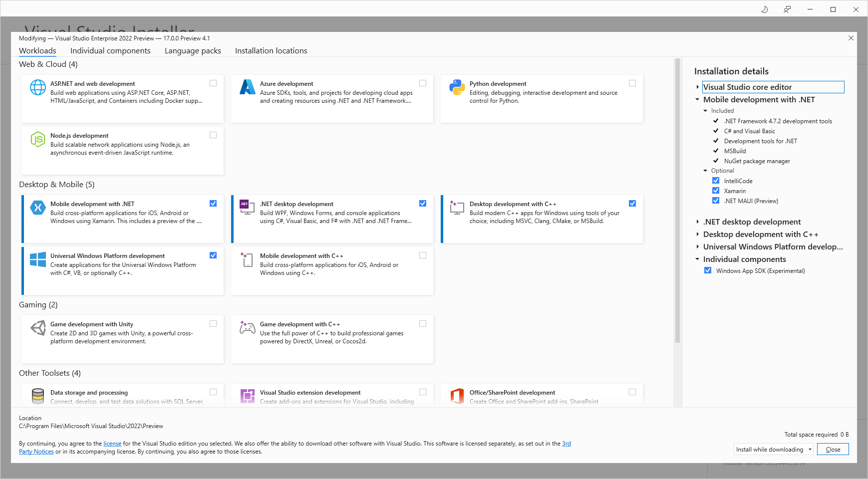The image size is (868, 479).
Task: Click the Game development with C++ controller icon
Action: click(247, 328)
